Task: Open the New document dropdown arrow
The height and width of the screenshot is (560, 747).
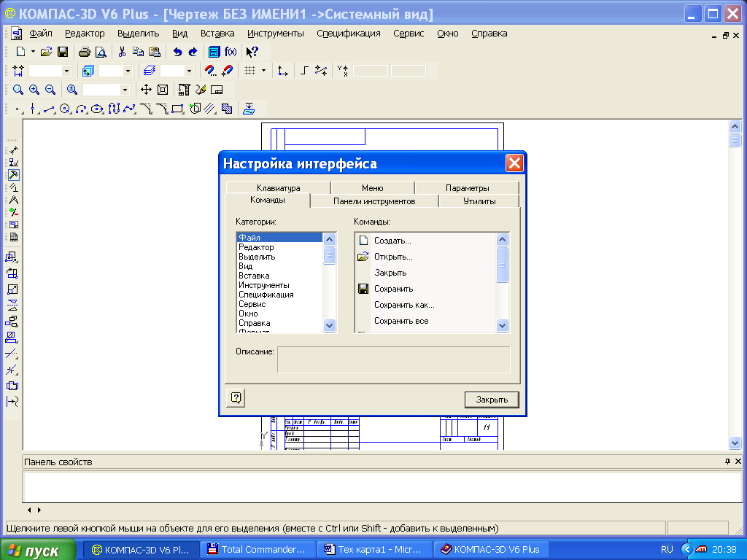Action: [33, 52]
